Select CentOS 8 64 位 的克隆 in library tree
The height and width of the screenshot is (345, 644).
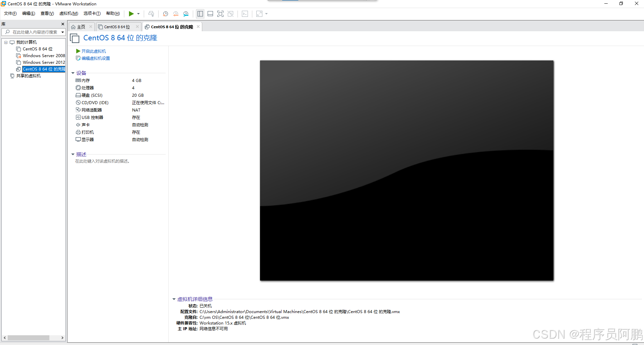pyautogui.click(x=44, y=69)
